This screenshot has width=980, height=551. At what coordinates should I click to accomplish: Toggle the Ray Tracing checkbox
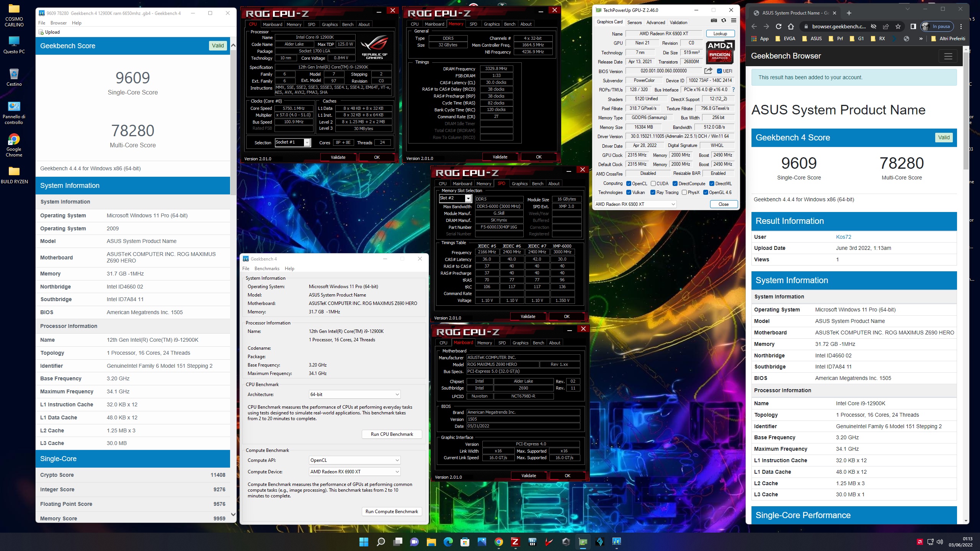[x=653, y=192]
